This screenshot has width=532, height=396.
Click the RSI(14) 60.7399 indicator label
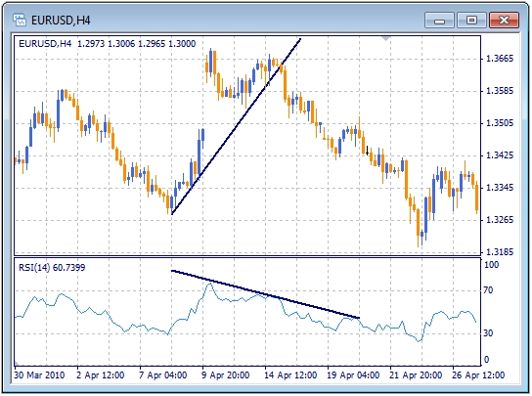pos(52,268)
